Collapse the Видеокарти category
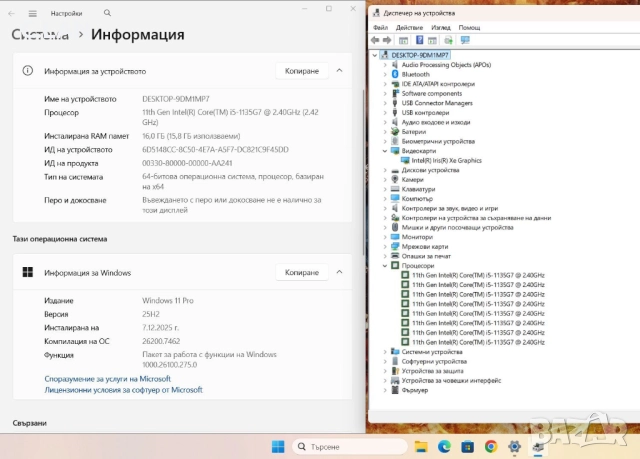Screen dimensions: 640x459 click(x=385, y=151)
